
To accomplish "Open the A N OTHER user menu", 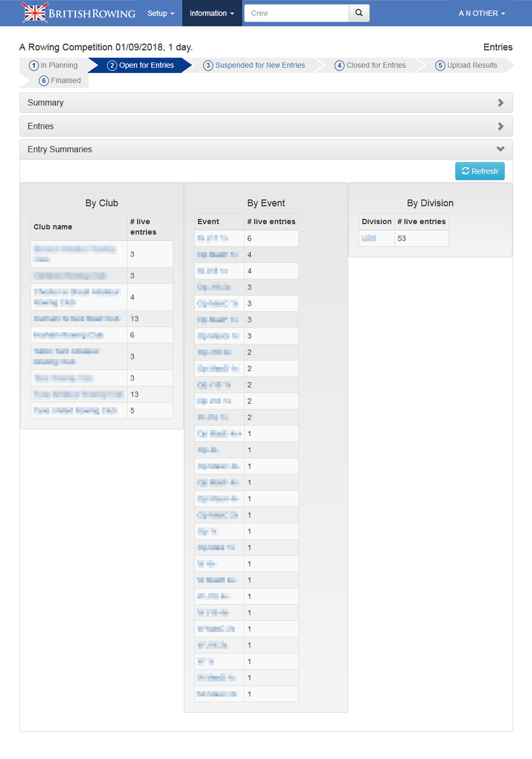I will coord(482,13).
